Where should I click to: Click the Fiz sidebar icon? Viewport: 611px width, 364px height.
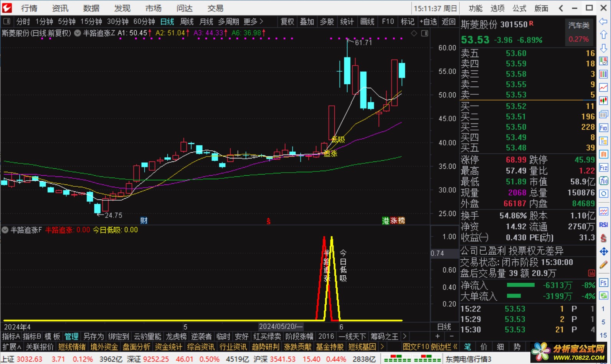pos(603,168)
